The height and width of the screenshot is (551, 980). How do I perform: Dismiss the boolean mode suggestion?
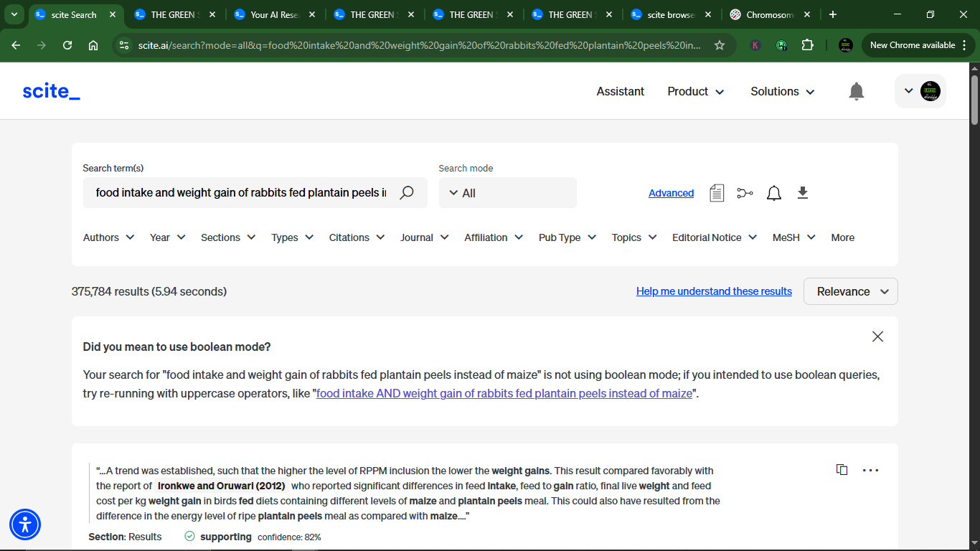877,336
